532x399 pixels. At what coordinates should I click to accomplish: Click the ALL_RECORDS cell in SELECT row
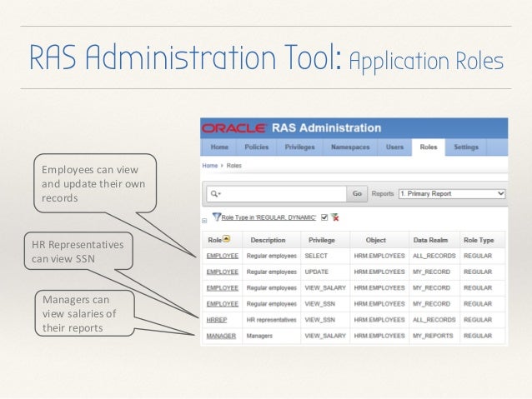point(434,256)
